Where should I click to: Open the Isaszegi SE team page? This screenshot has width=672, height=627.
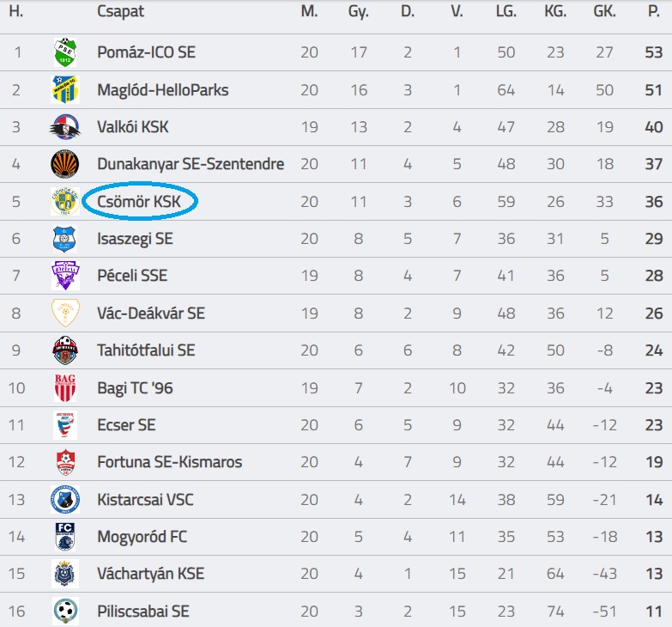tap(135, 239)
